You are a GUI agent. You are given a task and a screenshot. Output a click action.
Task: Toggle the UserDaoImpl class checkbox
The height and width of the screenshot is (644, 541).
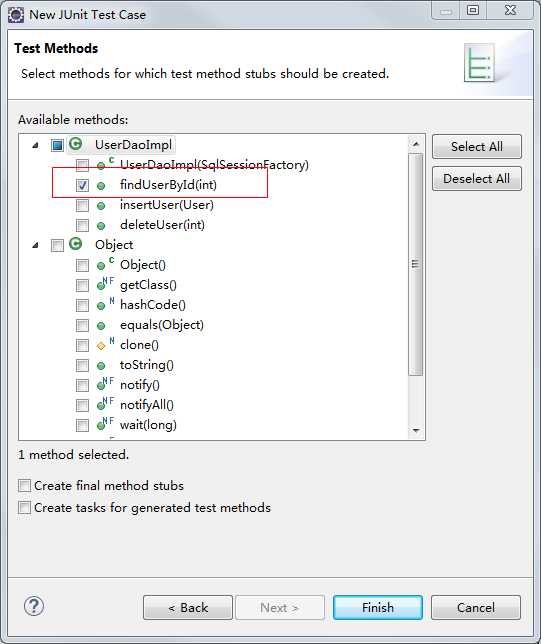pos(57,145)
